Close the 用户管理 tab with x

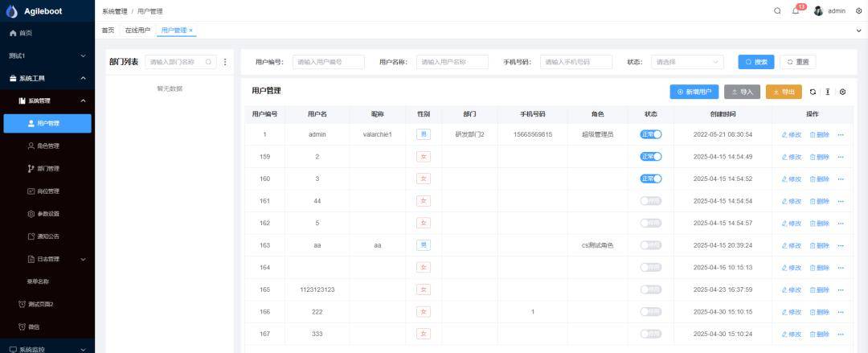coord(191,31)
